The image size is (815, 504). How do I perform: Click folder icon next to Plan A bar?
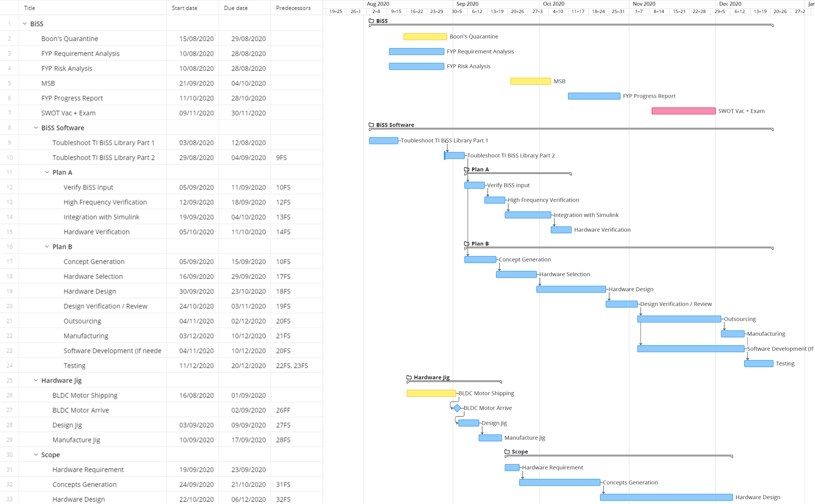click(467, 169)
